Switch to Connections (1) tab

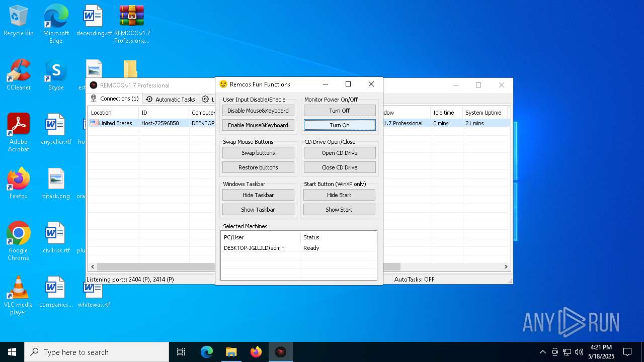[x=115, y=99]
